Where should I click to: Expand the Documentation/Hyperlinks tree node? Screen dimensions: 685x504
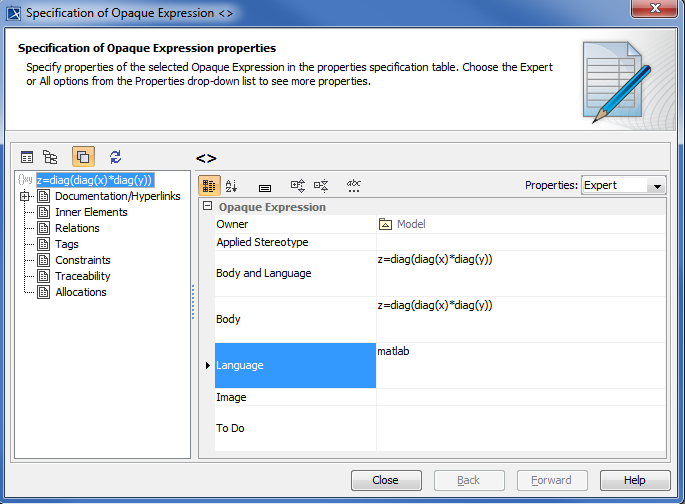click(24, 196)
